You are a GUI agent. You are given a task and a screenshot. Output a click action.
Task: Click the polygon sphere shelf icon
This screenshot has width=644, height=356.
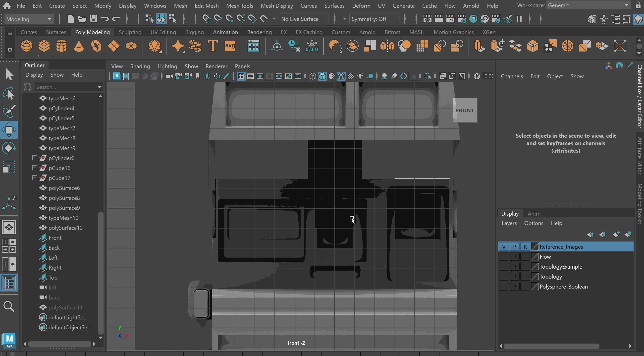click(x=26, y=46)
